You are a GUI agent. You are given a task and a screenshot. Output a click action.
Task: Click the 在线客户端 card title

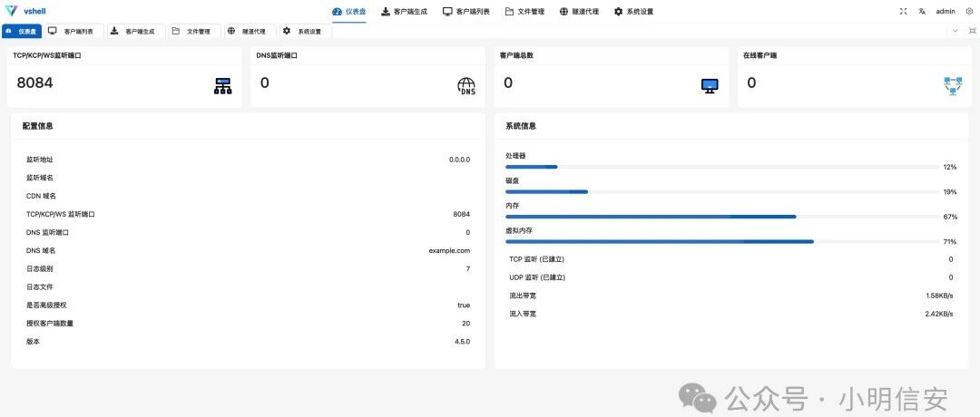pos(760,55)
